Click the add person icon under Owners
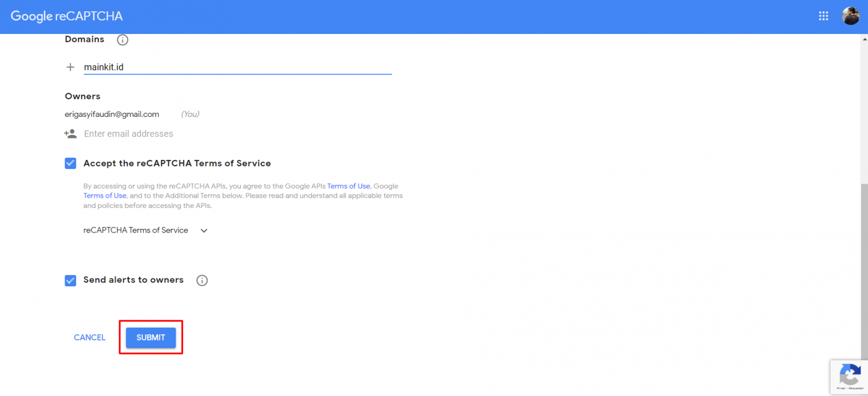The image size is (868, 396). [x=71, y=134]
